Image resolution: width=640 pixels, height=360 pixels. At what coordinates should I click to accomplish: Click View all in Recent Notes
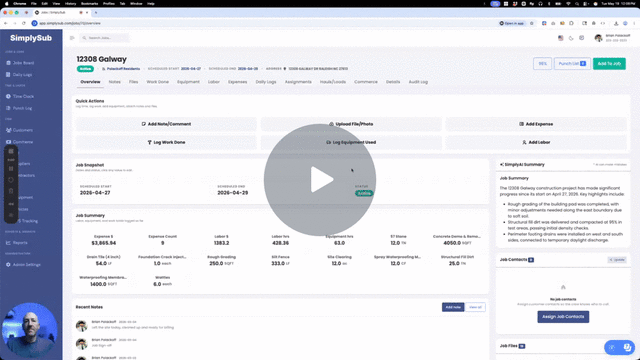(475, 307)
